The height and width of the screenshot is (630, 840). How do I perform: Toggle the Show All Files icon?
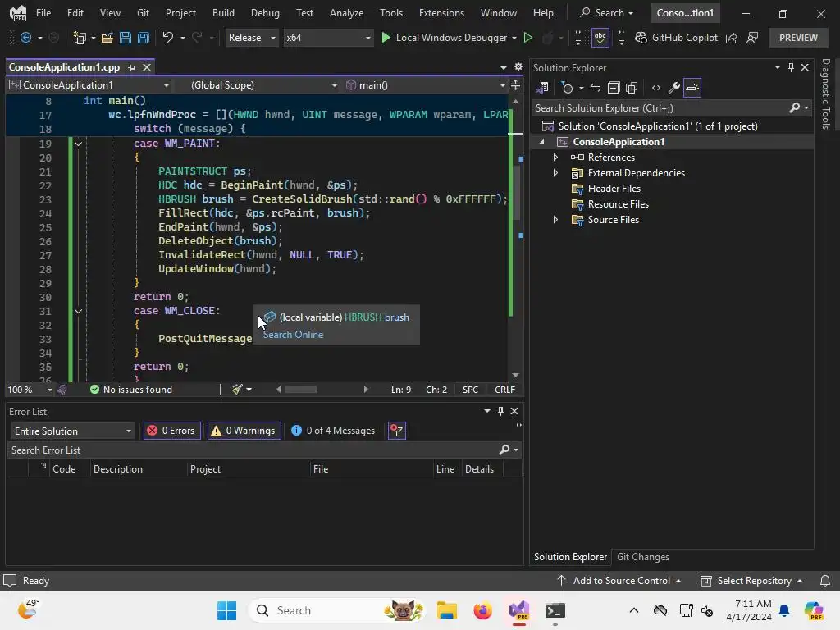632,88
